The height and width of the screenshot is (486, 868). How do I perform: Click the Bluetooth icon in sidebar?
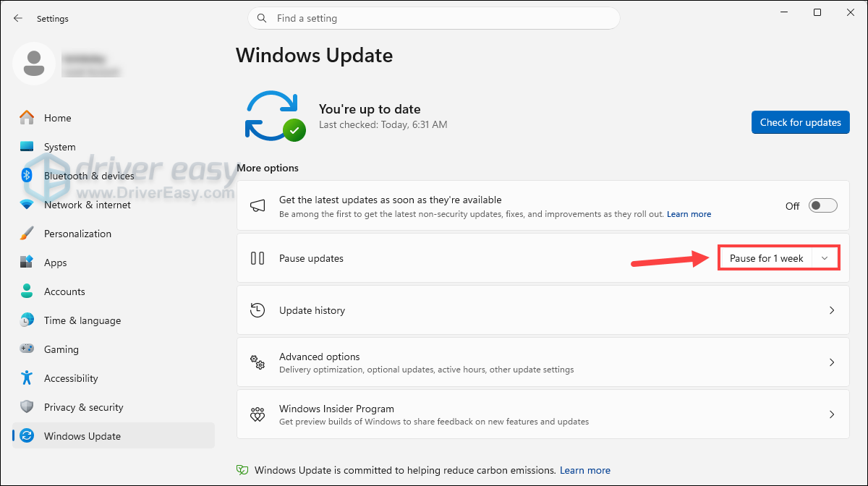click(27, 176)
